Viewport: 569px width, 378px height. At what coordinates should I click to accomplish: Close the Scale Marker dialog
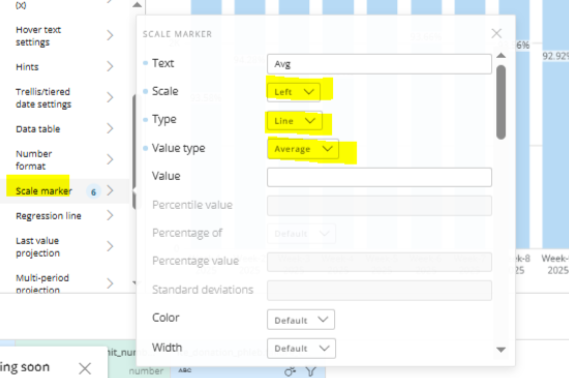pyautogui.click(x=496, y=33)
